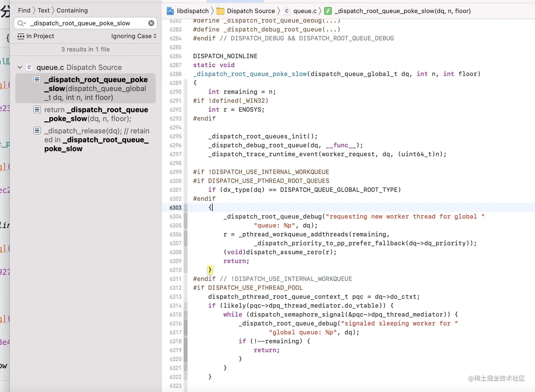Open the Ignoring Case dropdown
This screenshot has height=392, width=535.
click(134, 36)
